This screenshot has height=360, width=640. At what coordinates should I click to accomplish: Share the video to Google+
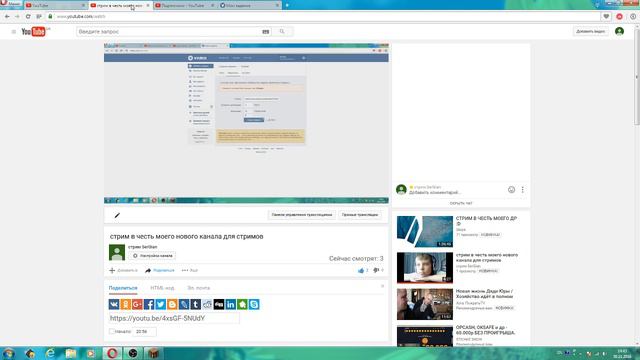click(137, 304)
